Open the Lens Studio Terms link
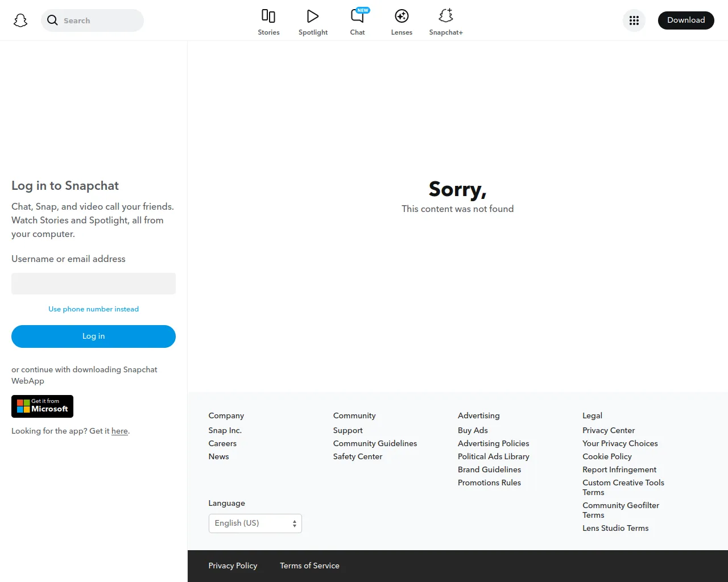Screen dimensions: 728x582 (615, 529)
